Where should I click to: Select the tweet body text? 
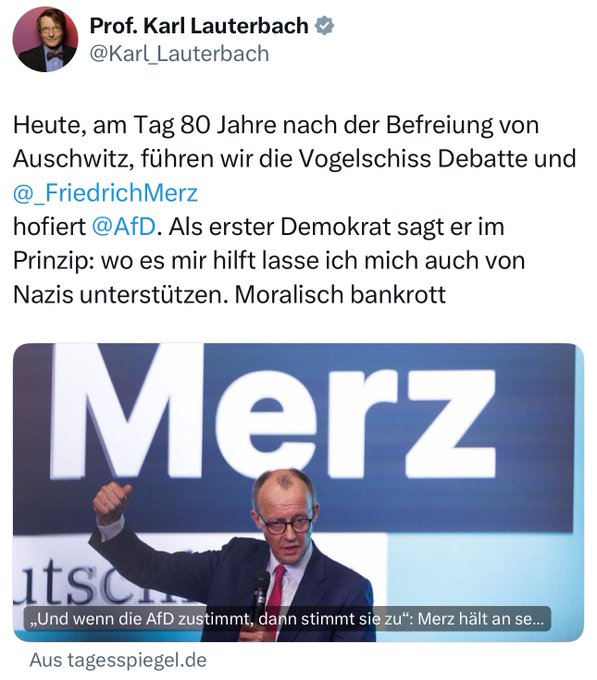(x=294, y=209)
